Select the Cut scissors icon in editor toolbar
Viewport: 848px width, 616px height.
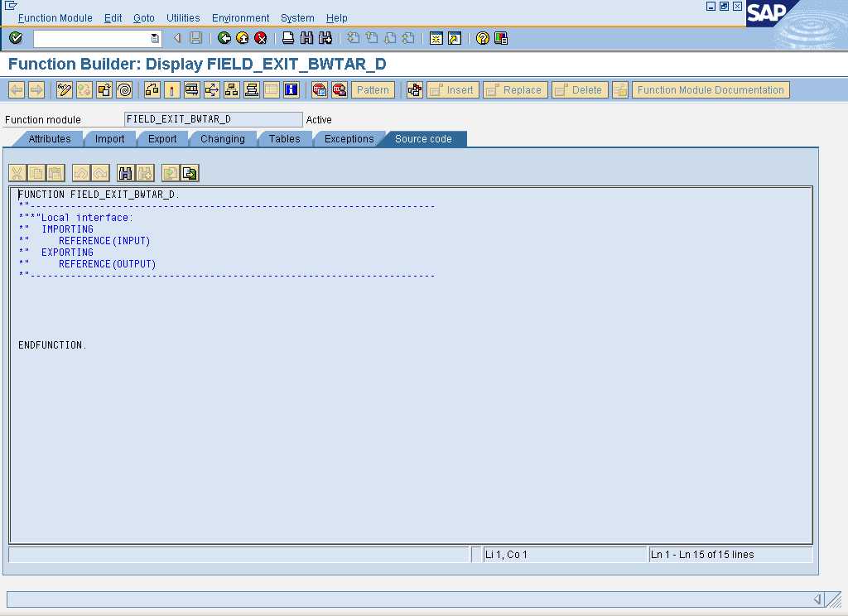click(17, 172)
